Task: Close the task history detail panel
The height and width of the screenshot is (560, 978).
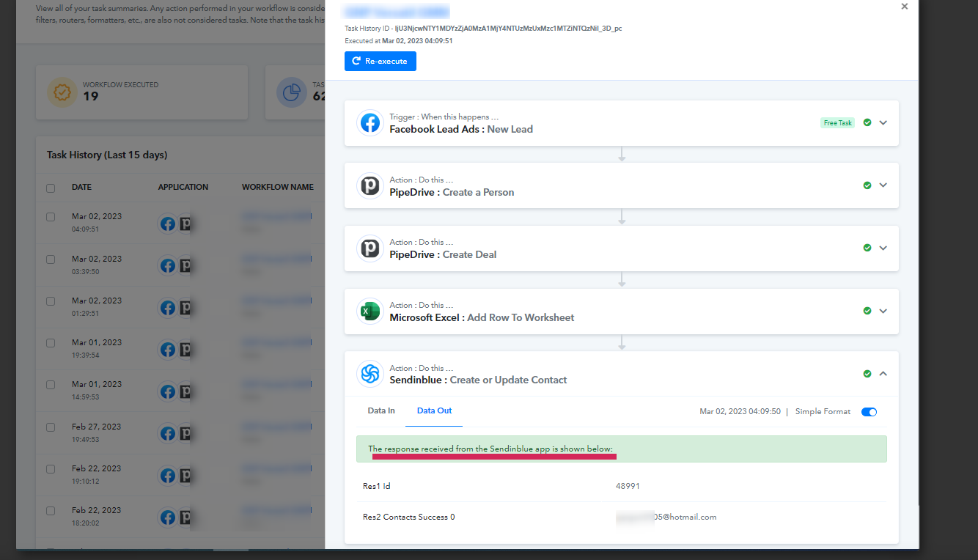Action: pyautogui.click(x=905, y=7)
